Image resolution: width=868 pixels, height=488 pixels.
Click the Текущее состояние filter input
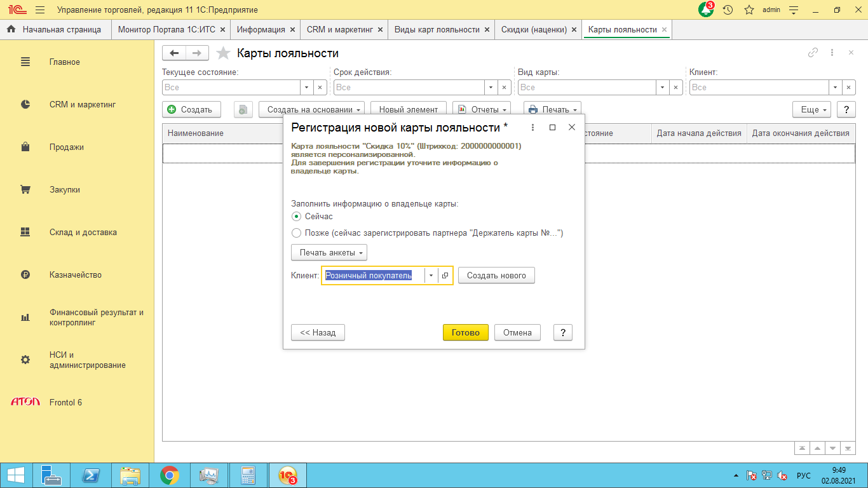[x=231, y=88]
